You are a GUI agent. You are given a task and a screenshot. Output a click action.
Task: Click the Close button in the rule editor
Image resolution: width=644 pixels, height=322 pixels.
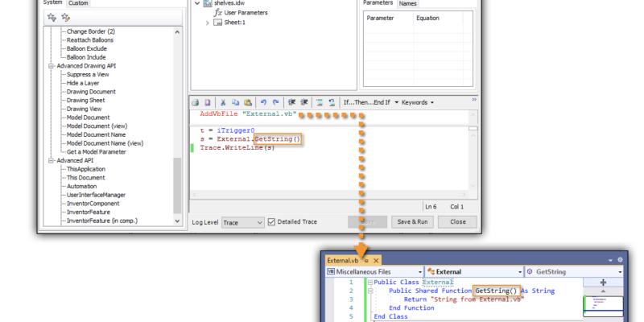(x=457, y=221)
